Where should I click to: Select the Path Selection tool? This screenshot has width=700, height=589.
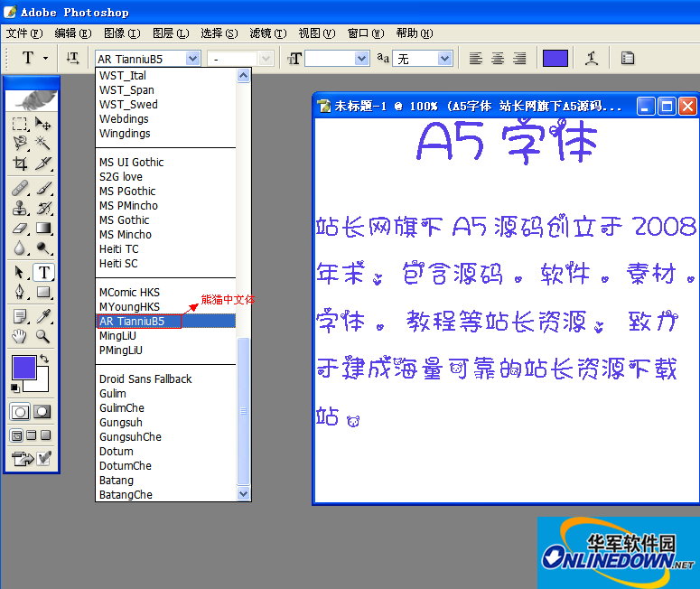[x=20, y=272]
